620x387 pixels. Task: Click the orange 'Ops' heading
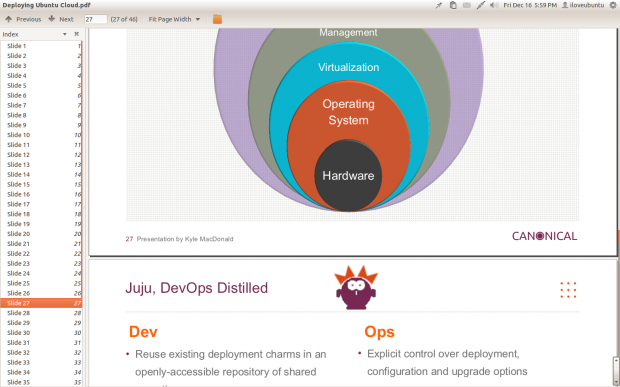click(x=379, y=332)
